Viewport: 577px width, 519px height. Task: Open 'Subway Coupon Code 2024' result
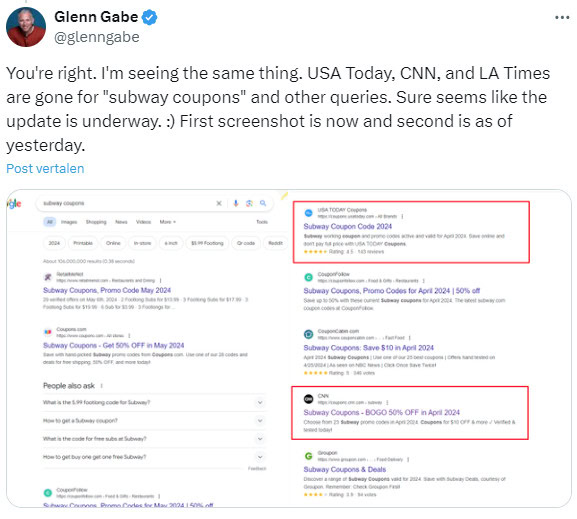click(x=347, y=226)
